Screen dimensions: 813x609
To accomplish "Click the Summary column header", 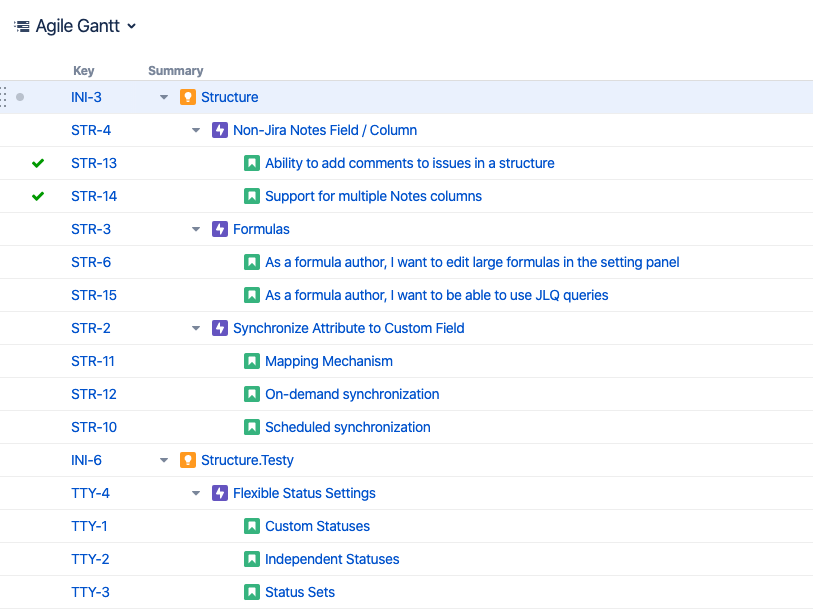I will pyautogui.click(x=175, y=71).
